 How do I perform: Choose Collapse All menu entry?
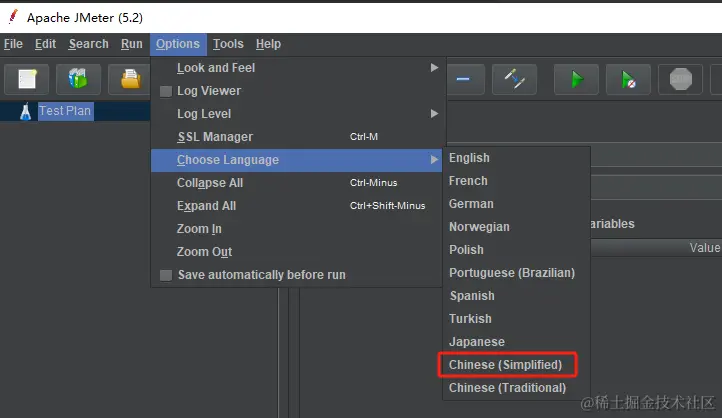297,183
